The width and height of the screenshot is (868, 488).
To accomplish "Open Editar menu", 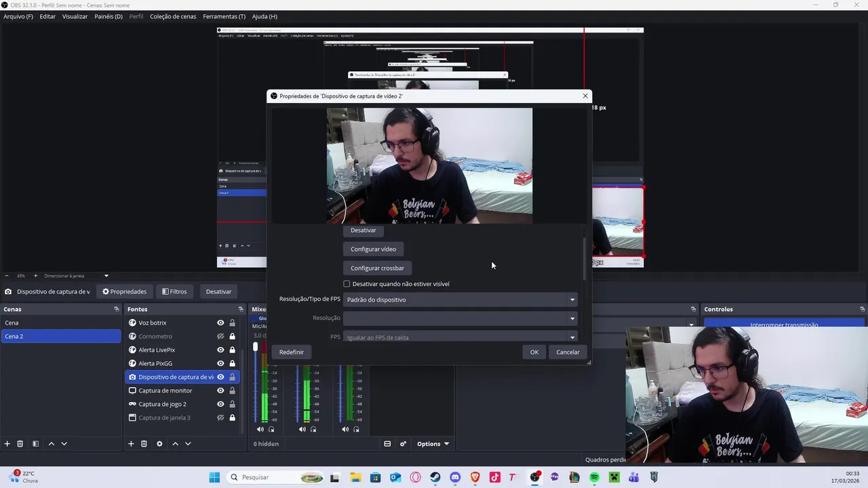I will pyautogui.click(x=47, y=16).
